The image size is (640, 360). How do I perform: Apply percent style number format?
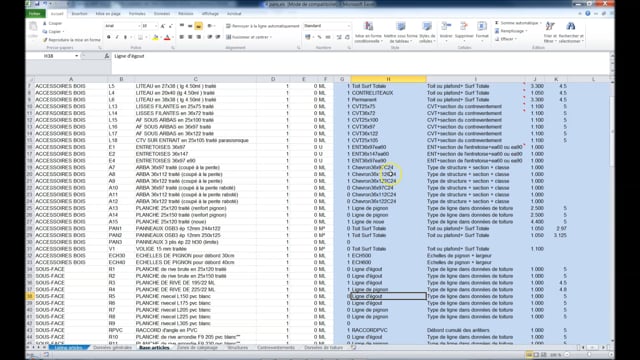click(320, 37)
